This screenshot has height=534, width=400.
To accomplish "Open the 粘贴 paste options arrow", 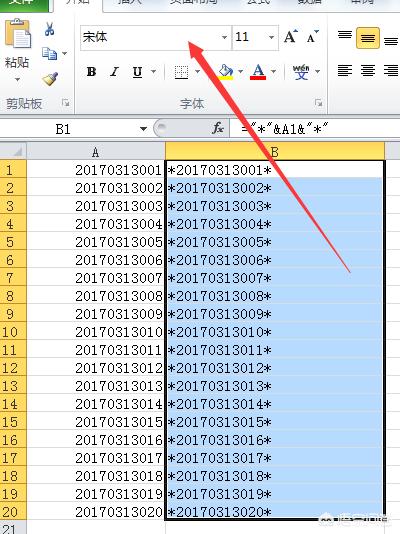I will pos(17,79).
